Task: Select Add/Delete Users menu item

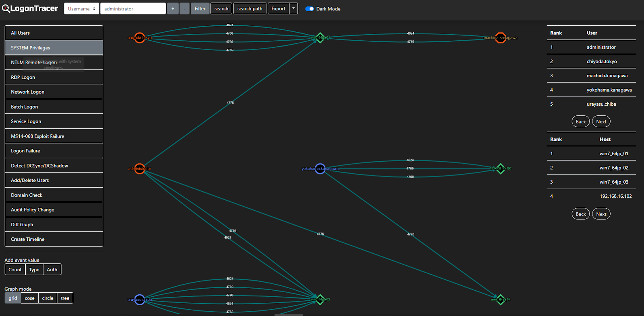Action: pos(54,180)
